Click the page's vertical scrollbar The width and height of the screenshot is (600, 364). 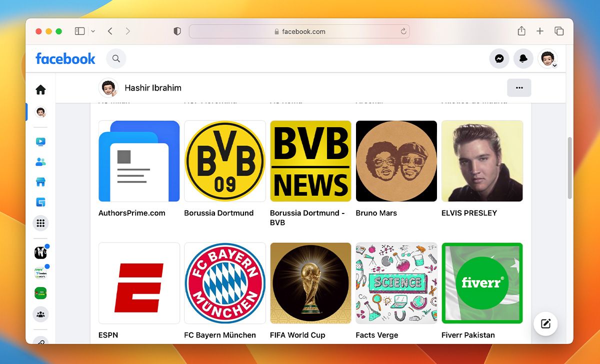(x=569, y=168)
